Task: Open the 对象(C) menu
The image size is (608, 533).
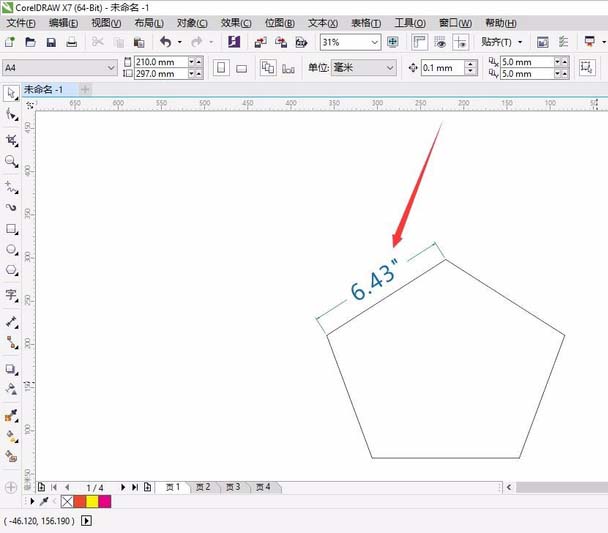Action: pos(192,23)
